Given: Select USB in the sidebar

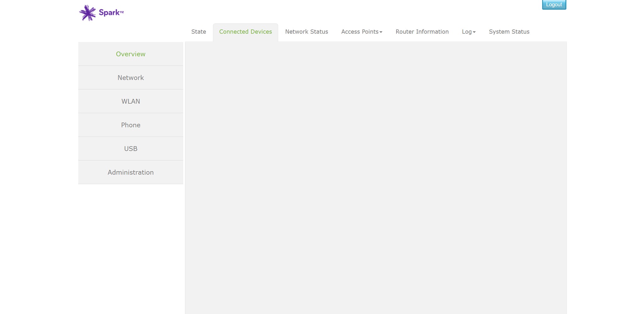Looking at the screenshot, I should [x=131, y=149].
